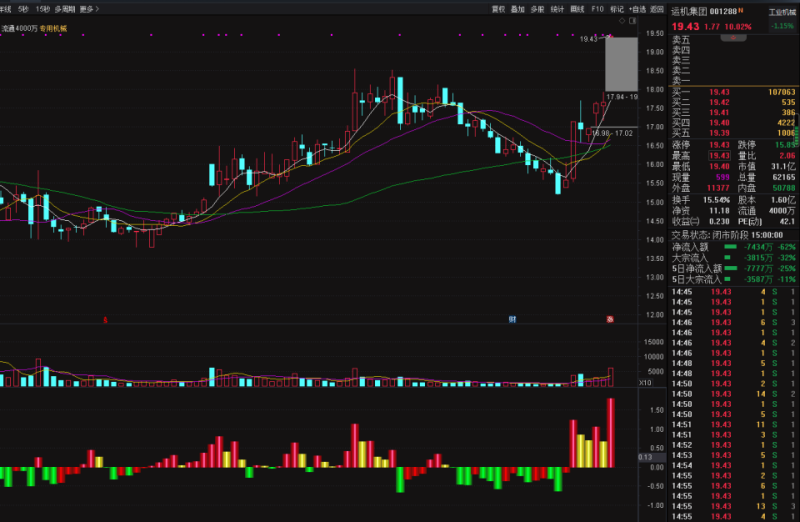Click the X10 volume multiplier label
This screenshot has height=522, width=800.
(x=646, y=382)
